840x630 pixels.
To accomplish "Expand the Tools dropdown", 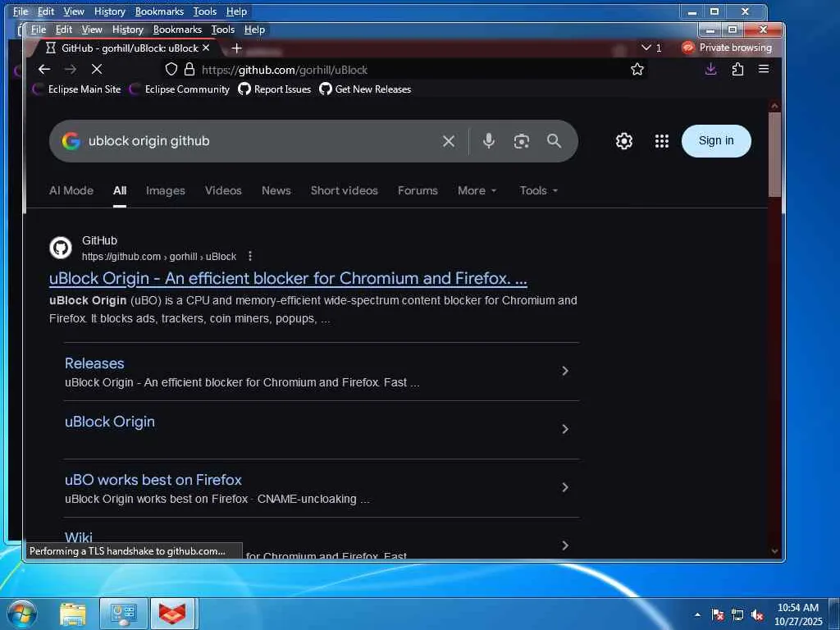I will (x=538, y=190).
